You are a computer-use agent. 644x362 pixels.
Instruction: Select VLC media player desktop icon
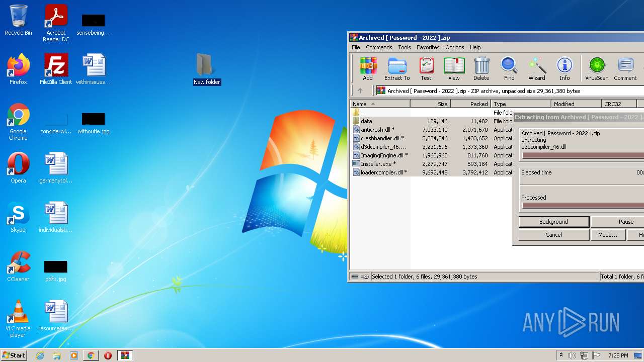tap(18, 319)
